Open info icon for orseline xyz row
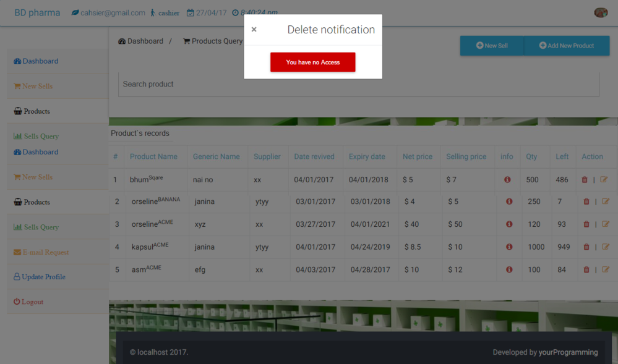The image size is (618, 364). 509,224
